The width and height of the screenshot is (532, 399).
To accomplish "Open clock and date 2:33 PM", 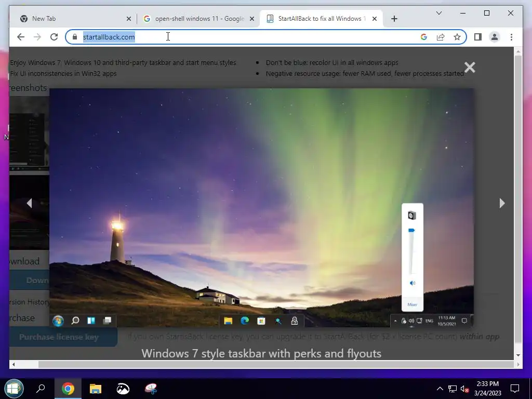I will (x=487, y=389).
